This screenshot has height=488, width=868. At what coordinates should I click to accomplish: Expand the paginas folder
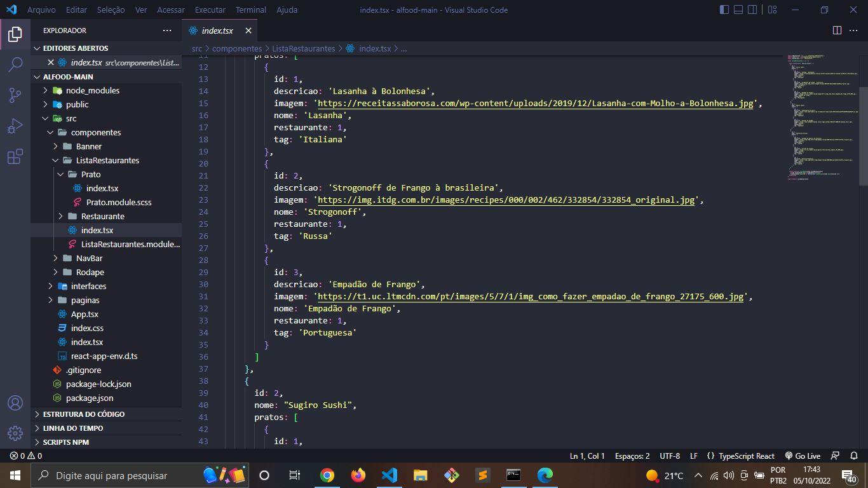tap(85, 300)
